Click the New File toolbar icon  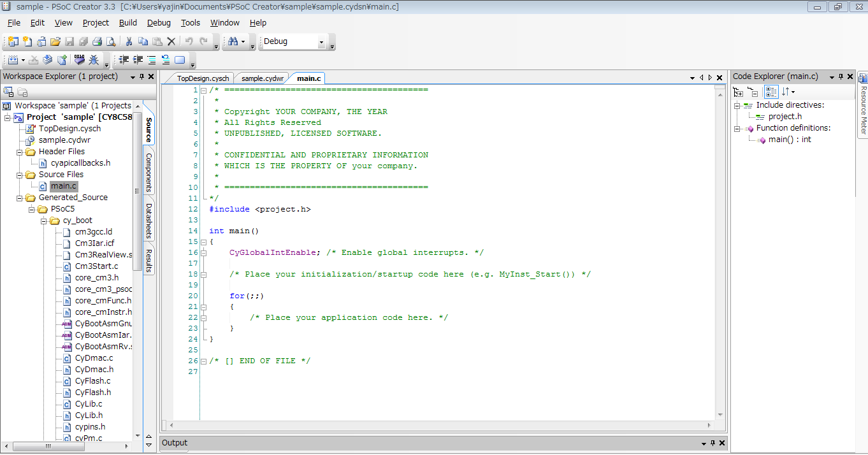(27, 41)
